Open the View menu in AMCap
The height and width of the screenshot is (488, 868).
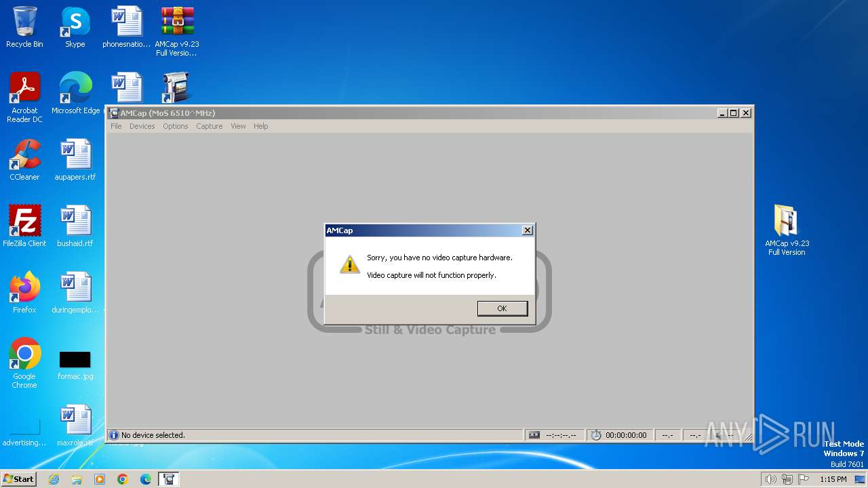[238, 126]
